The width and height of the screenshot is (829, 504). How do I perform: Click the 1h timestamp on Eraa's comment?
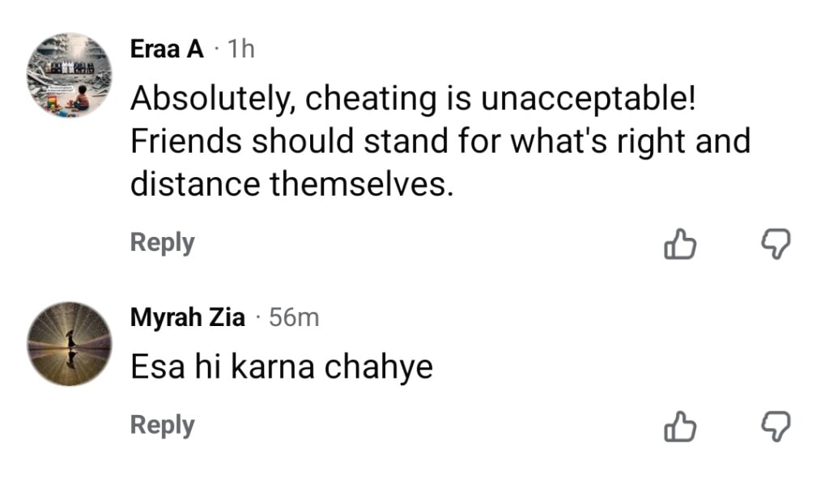tap(240, 49)
